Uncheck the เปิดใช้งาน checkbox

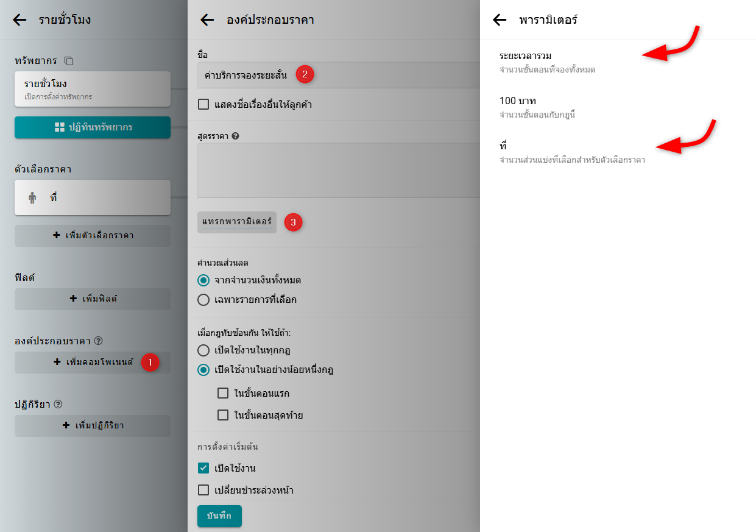point(204,469)
